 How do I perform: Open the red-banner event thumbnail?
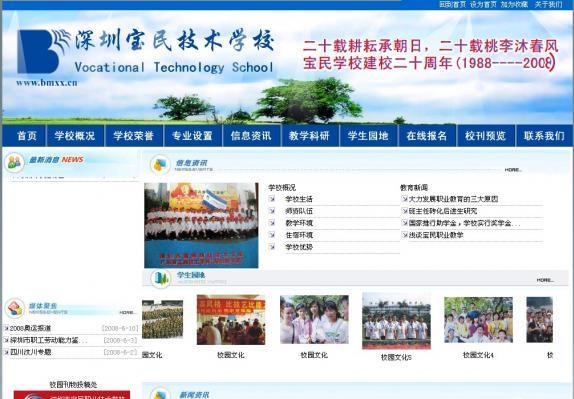click(x=231, y=320)
